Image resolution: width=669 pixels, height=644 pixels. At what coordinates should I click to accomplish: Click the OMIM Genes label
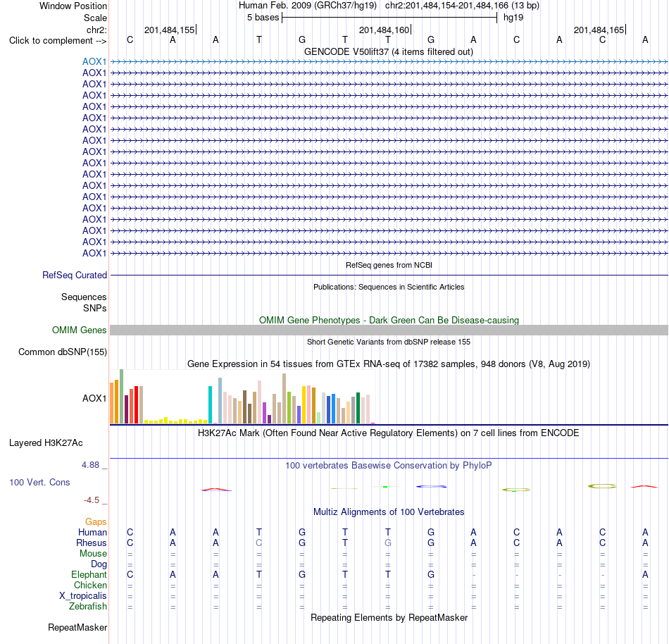(80, 330)
